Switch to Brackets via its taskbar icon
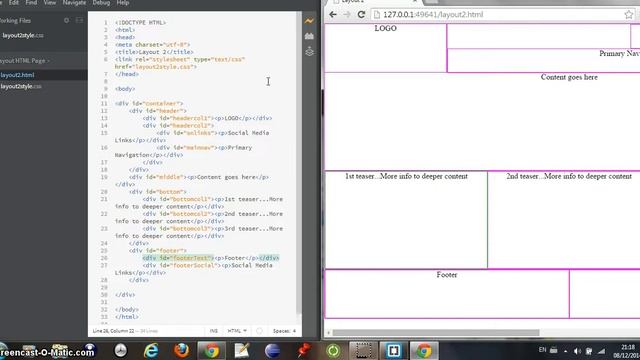 click(x=393, y=351)
